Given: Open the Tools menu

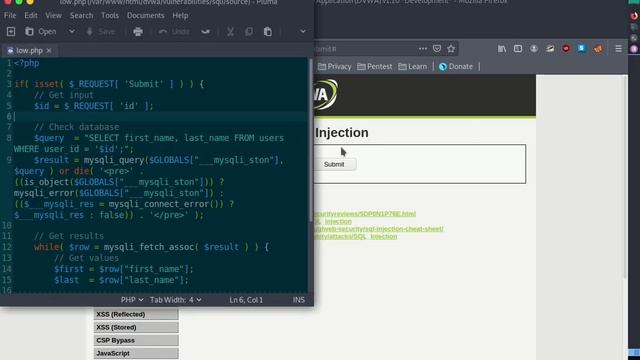Looking at the screenshot, I should click(110, 15).
